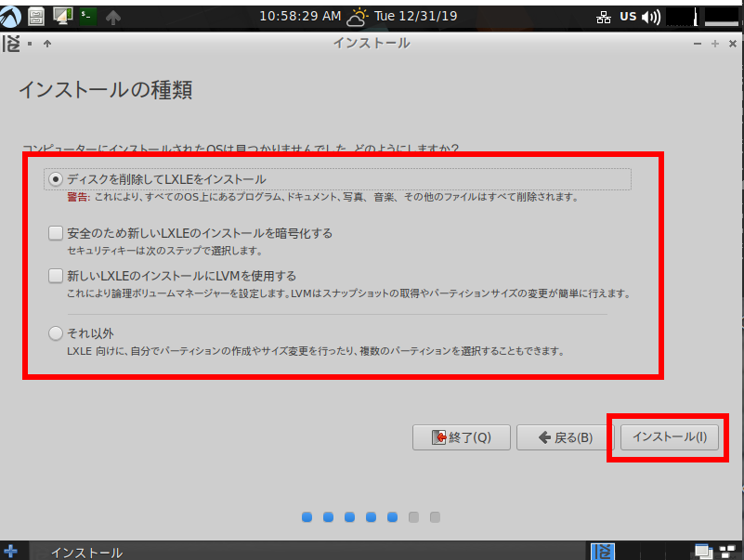Close the installer window

click(733, 44)
